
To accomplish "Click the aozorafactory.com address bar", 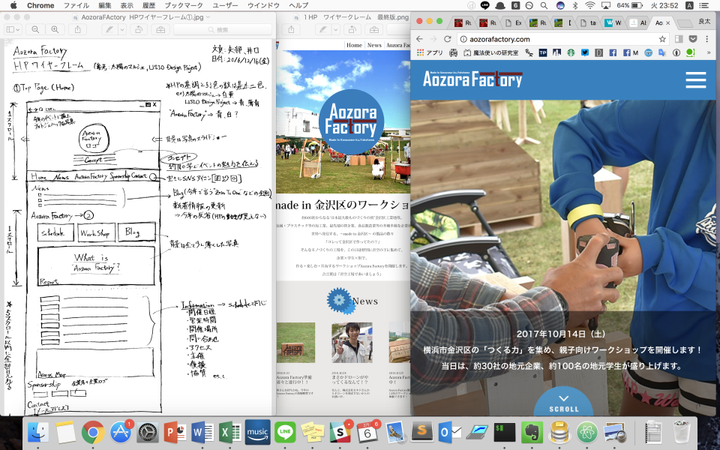I will tap(563, 39).
